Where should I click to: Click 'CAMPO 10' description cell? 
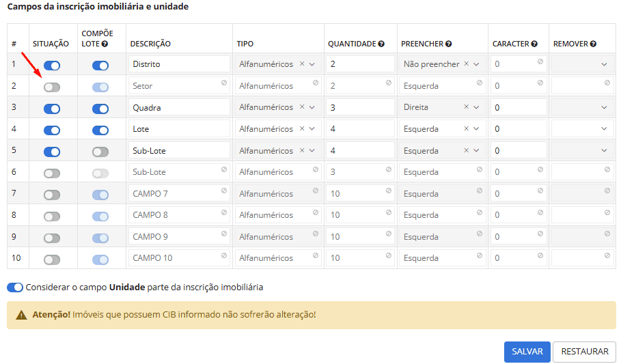(x=179, y=258)
